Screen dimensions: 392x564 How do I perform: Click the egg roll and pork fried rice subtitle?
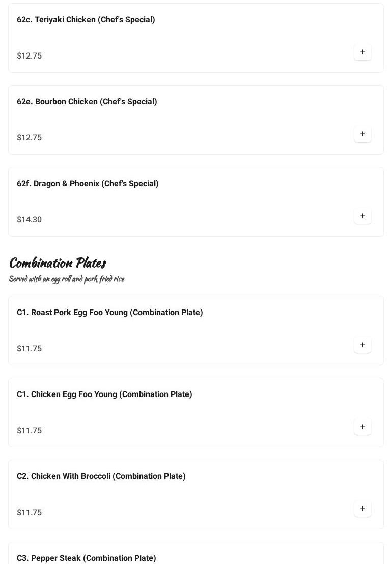point(67,279)
